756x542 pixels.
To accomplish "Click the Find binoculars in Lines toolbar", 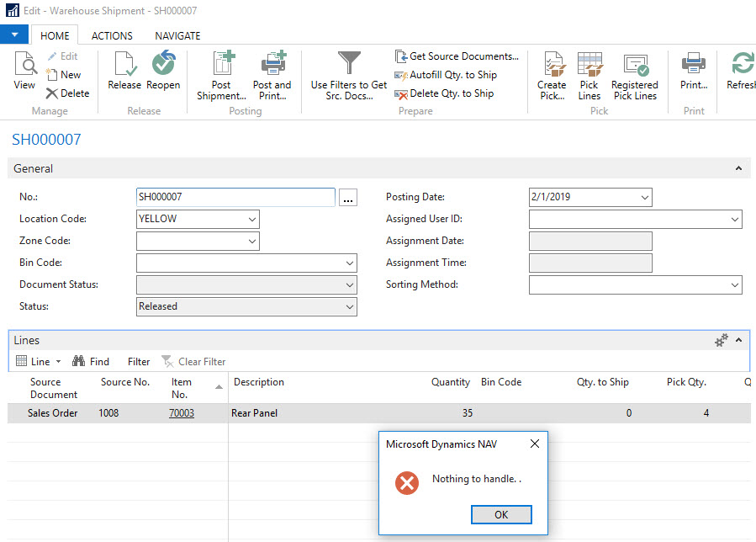I will 78,361.
